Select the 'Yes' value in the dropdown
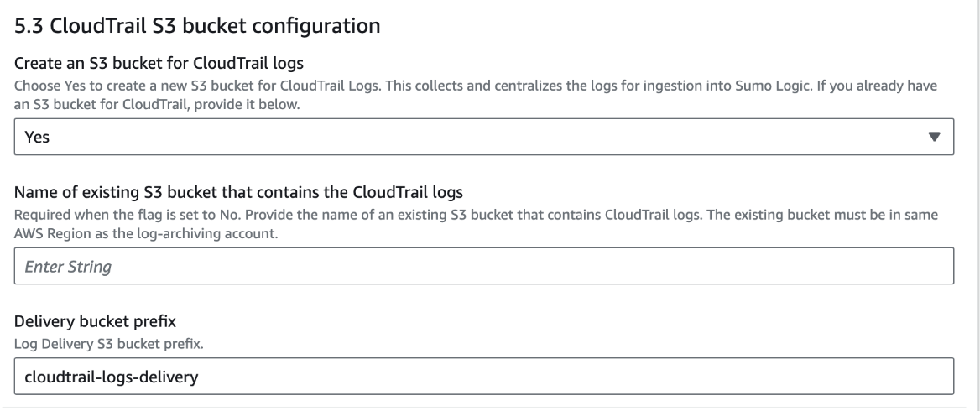 pos(35,138)
